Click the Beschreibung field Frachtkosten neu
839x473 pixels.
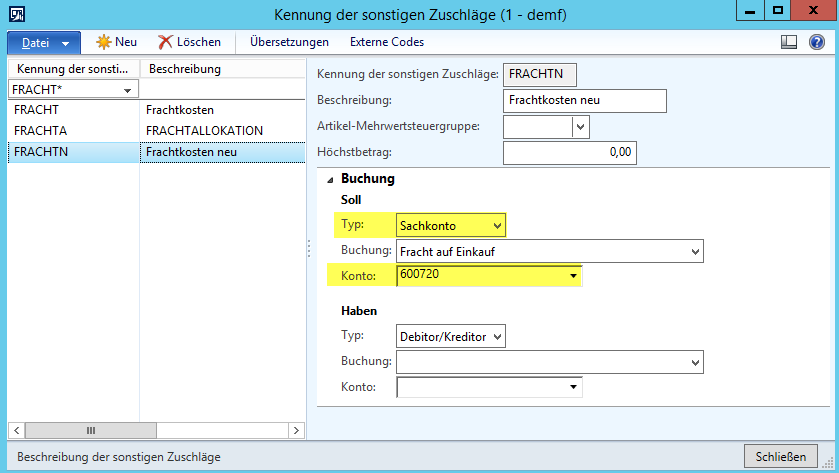pyautogui.click(x=584, y=100)
